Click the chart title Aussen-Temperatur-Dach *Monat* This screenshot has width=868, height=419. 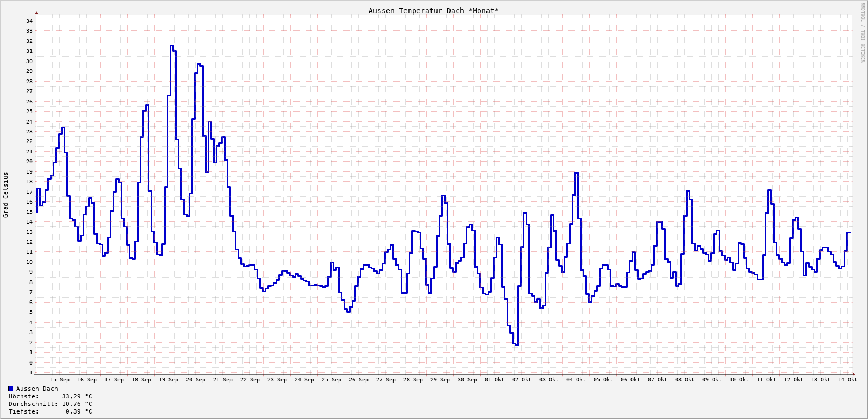433,11
